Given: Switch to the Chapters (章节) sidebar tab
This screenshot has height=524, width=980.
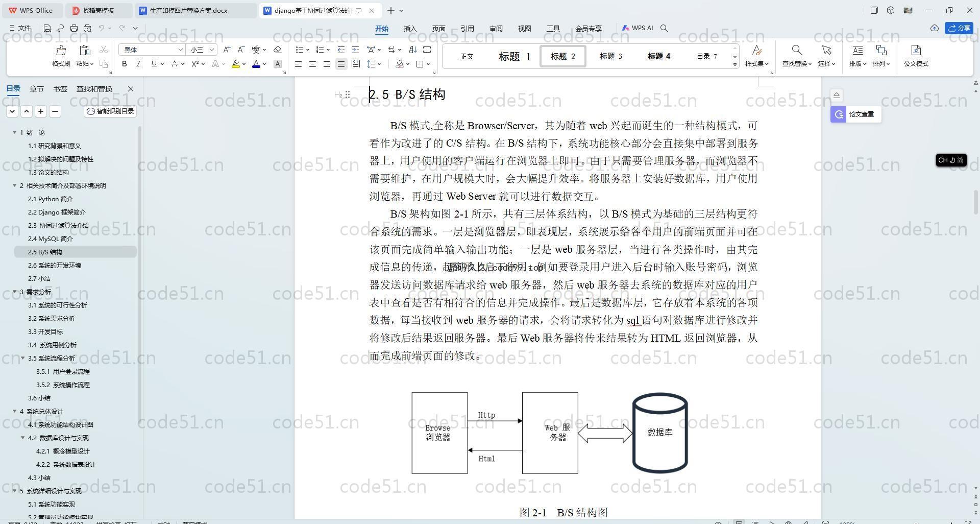Looking at the screenshot, I should tap(36, 89).
